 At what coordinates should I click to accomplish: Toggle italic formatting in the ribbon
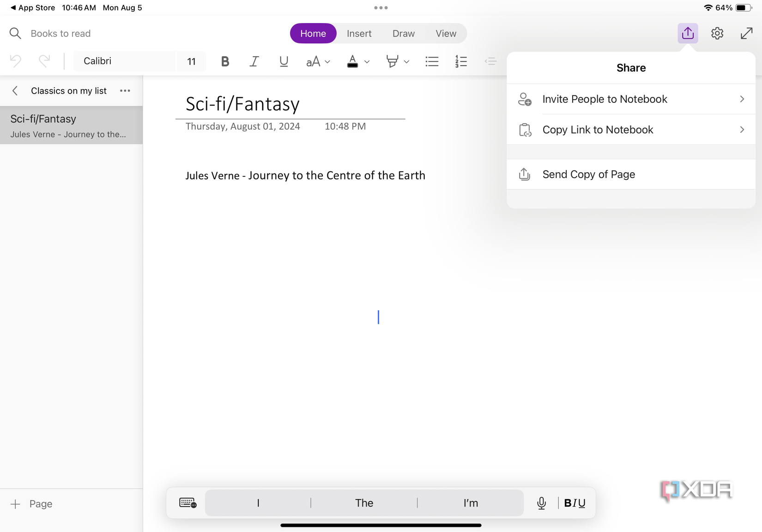click(254, 61)
